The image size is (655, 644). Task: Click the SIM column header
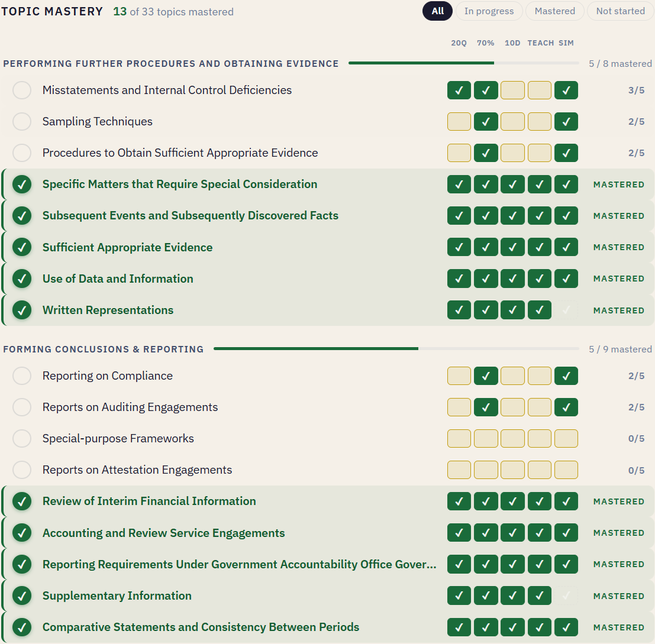point(566,43)
